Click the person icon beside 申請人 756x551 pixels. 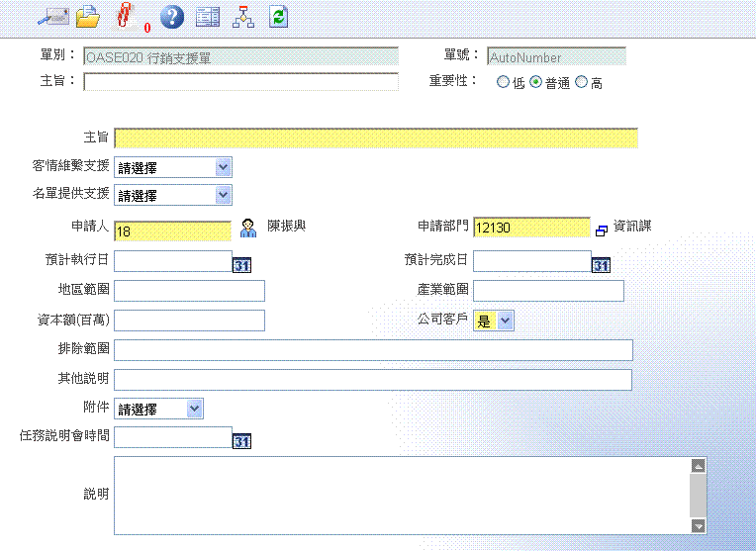(248, 229)
